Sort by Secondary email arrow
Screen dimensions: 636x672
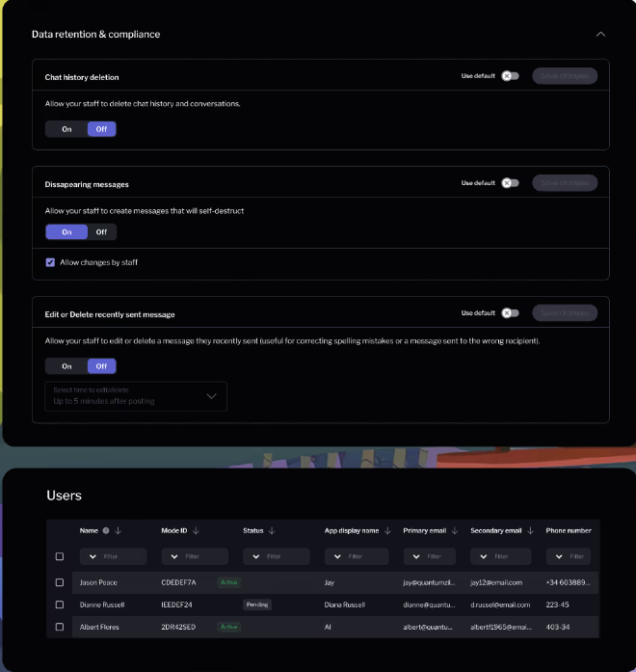[531, 530]
